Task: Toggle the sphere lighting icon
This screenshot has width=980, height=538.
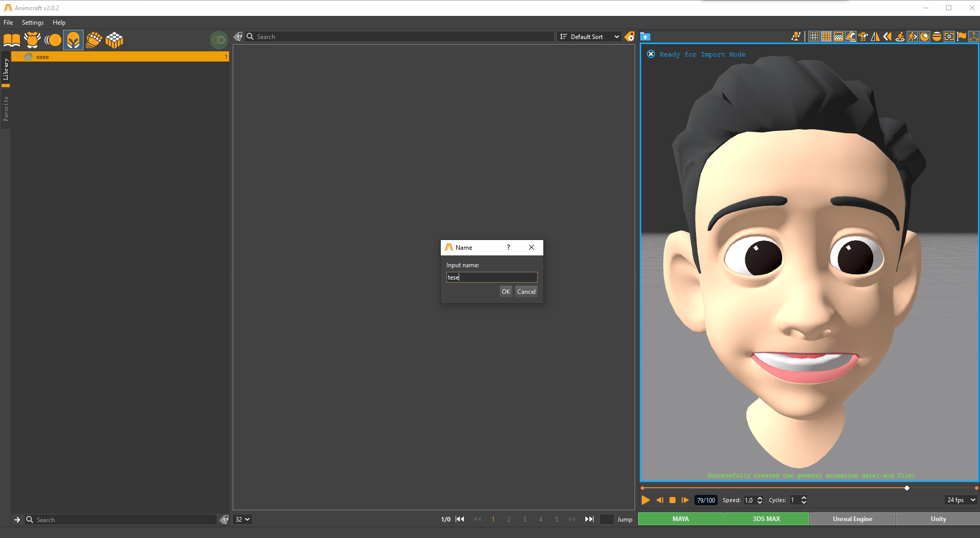Action: (x=925, y=36)
